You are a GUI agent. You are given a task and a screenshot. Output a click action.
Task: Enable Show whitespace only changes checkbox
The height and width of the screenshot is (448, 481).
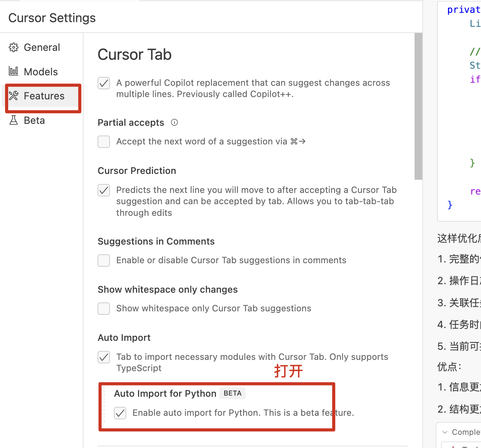104,309
